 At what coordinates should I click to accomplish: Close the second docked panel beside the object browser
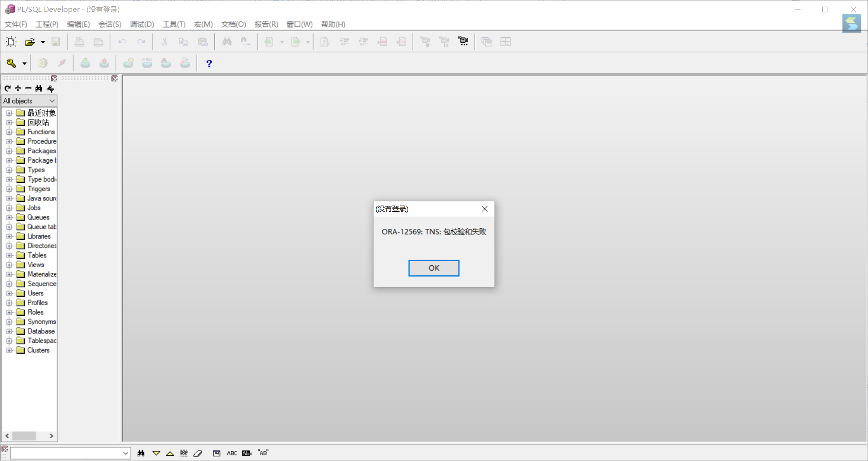pos(114,78)
